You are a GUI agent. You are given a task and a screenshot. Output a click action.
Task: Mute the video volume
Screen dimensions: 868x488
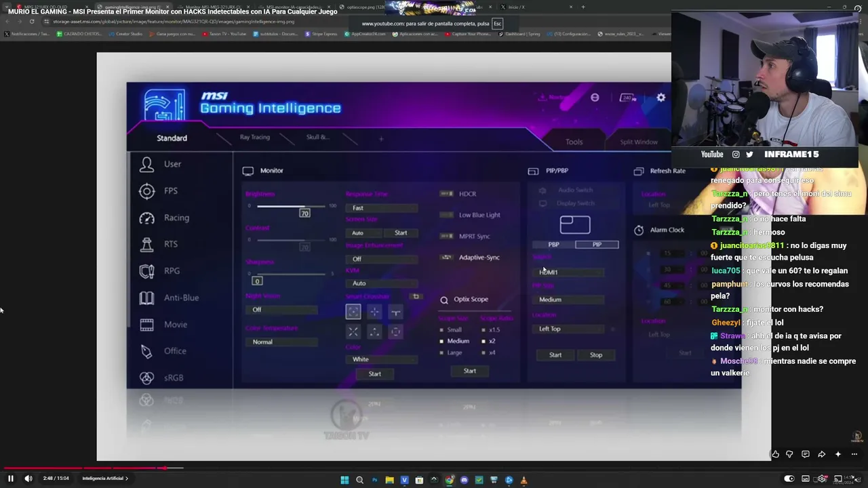point(28,479)
